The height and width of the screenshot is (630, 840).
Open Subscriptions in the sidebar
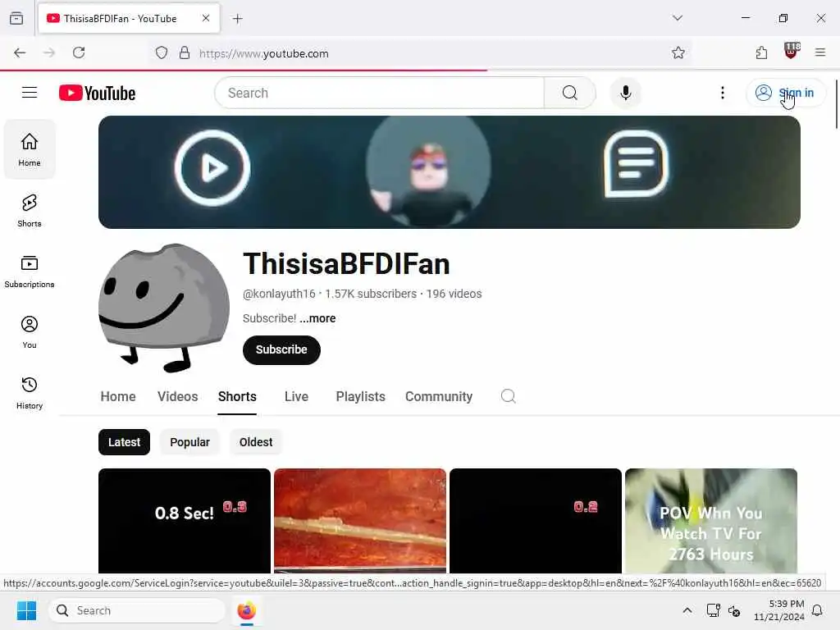pyautogui.click(x=30, y=272)
